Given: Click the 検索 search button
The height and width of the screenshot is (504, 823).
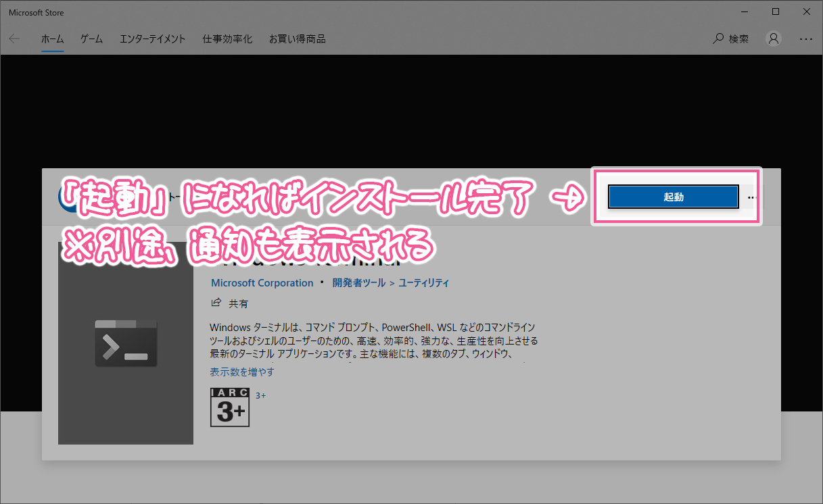Looking at the screenshot, I should (x=731, y=39).
